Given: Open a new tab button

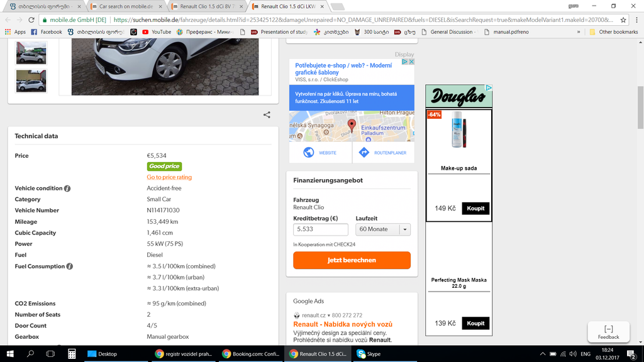Looking at the screenshot, I should pyautogui.click(x=337, y=6).
